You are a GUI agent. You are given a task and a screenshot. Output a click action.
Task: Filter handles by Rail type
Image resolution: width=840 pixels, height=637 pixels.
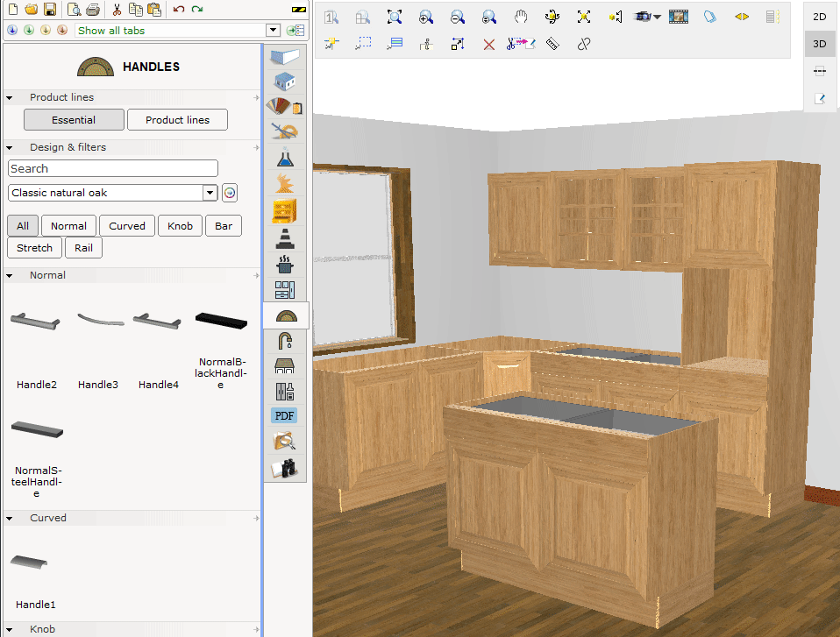(x=83, y=248)
